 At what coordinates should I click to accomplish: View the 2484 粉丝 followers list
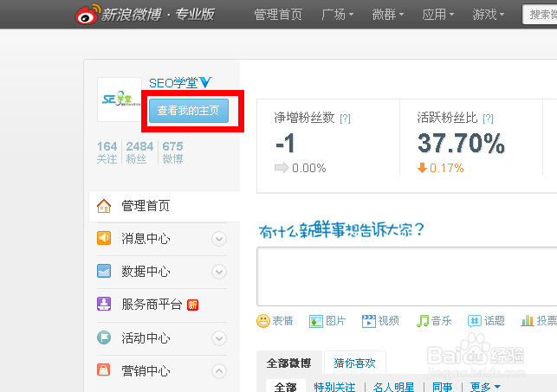pos(139,152)
